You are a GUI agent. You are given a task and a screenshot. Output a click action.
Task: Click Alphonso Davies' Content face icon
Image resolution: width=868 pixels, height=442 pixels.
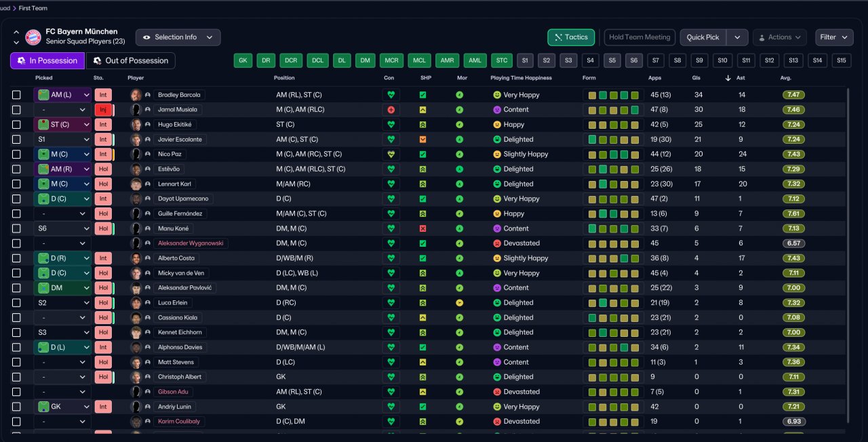(x=496, y=347)
